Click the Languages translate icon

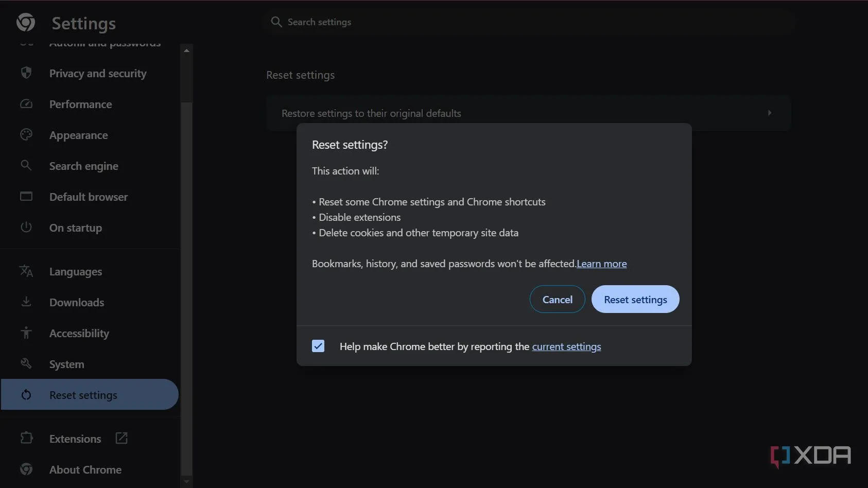point(26,271)
